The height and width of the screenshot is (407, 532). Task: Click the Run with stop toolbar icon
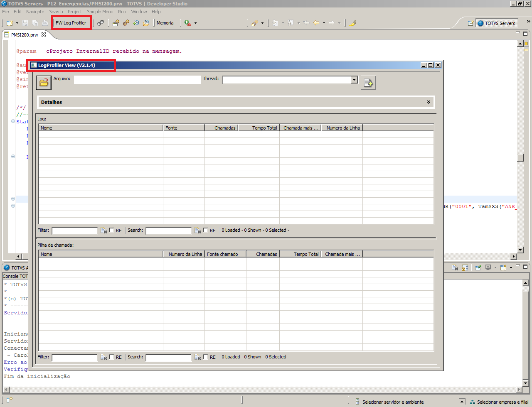click(x=188, y=23)
